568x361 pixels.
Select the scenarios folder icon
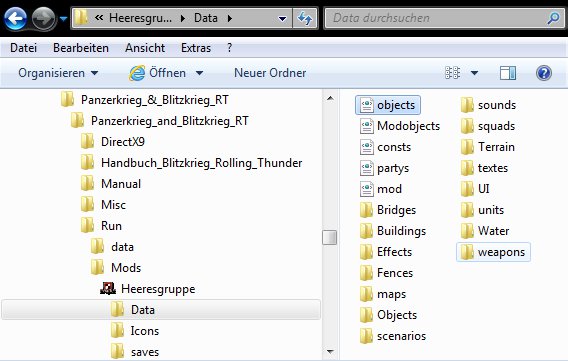click(x=367, y=336)
